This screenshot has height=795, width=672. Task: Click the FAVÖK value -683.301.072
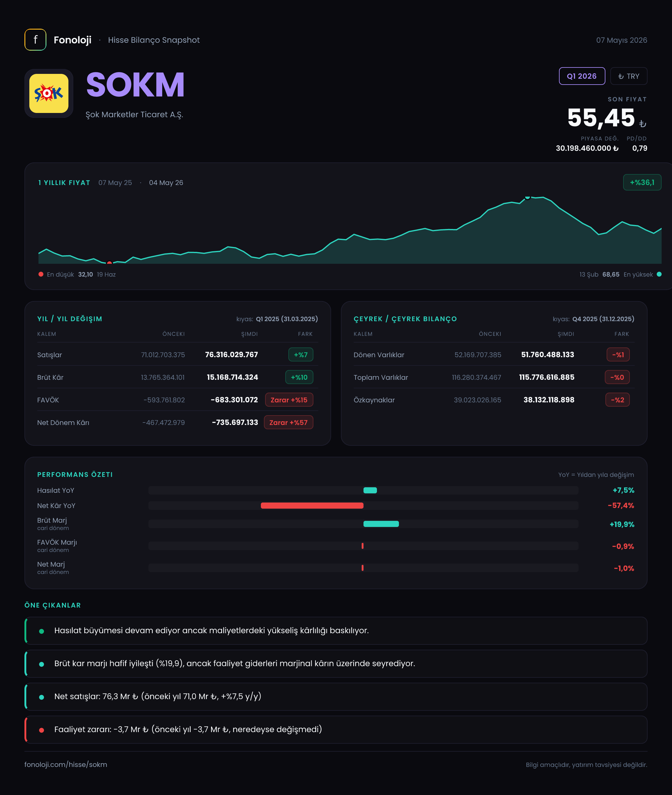pos(234,400)
